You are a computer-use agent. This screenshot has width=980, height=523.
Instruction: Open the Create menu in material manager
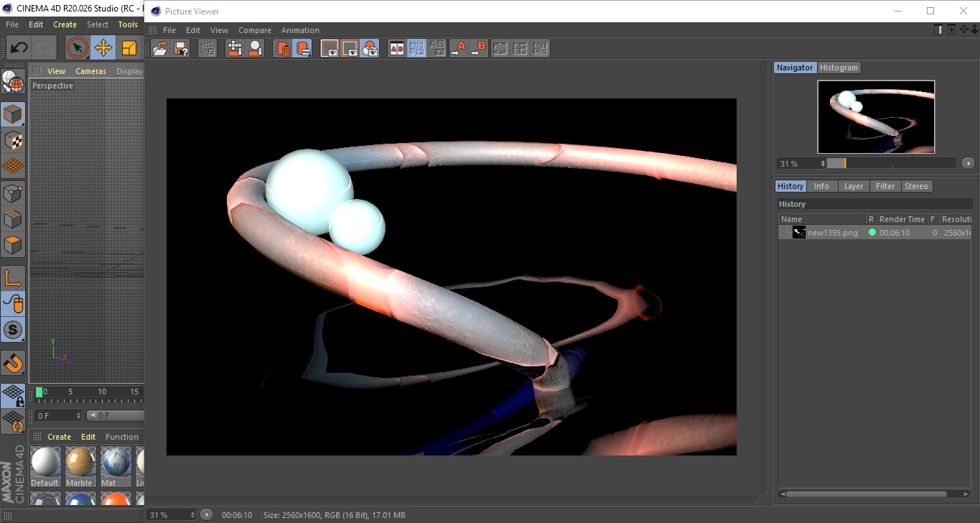(x=59, y=437)
